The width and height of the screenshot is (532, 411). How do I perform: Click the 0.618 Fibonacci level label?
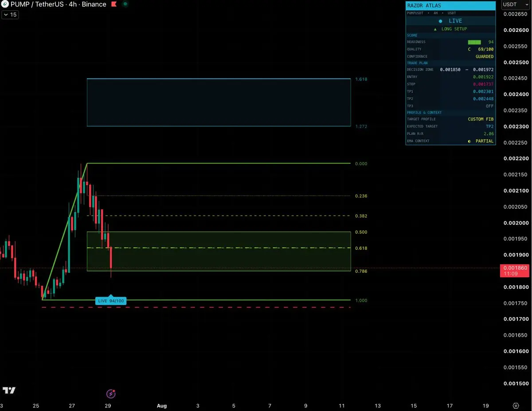tap(361, 248)
